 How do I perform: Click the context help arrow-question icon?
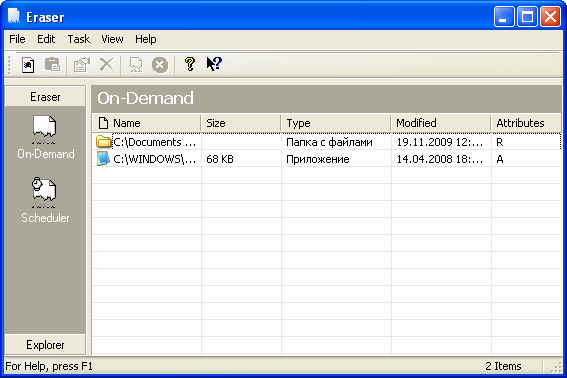[214, 64]
